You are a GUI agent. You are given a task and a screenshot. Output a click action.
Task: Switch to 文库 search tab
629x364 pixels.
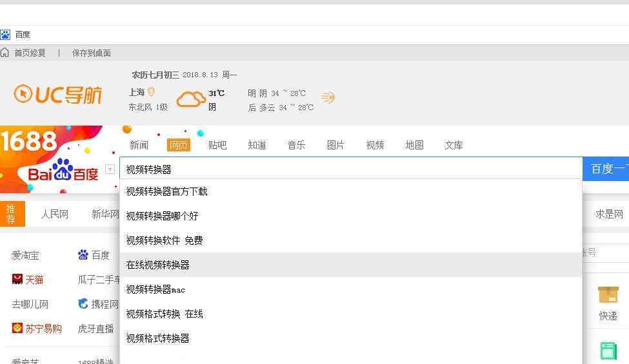click(454, 145)
